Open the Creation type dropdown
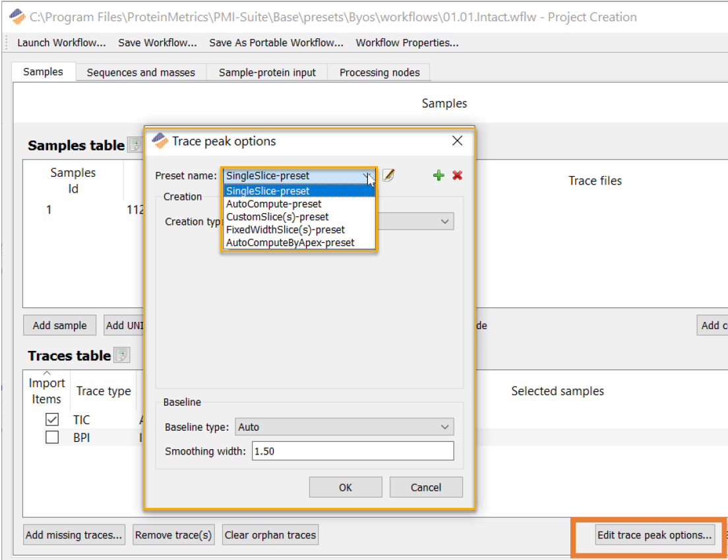Viewport: 728px width, 560px height. point(444,222)
